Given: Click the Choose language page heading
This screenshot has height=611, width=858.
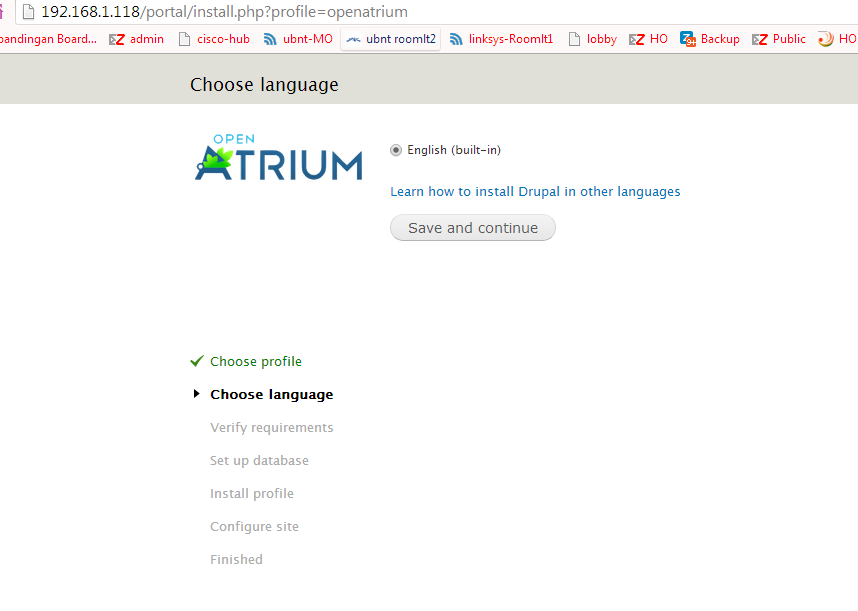Looking at the screenshot, I should [264, 85].
